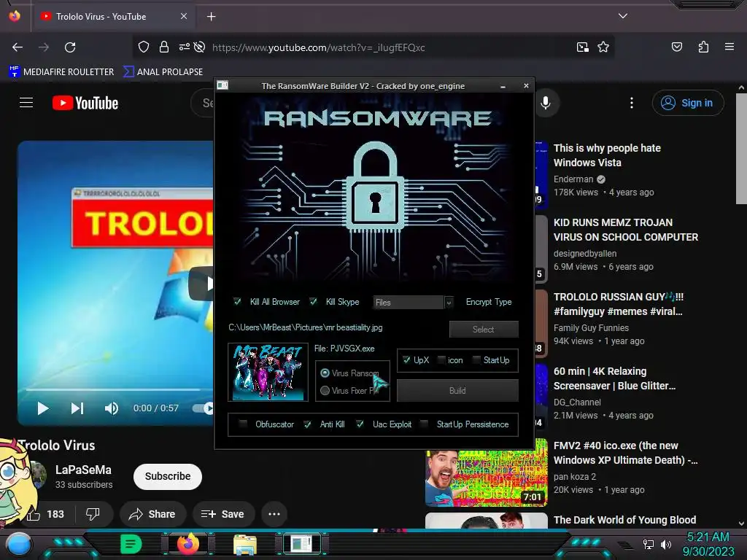The height and width of the screenshot is (560, 747).
Task: Open the Firefox application hamburger menu
Action: [729, 47]
